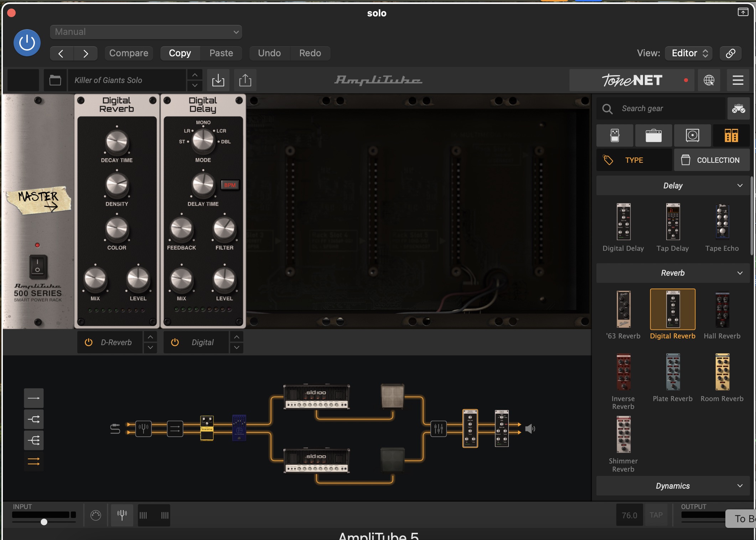Click the output speaker icon in chain

click(530, 429)
